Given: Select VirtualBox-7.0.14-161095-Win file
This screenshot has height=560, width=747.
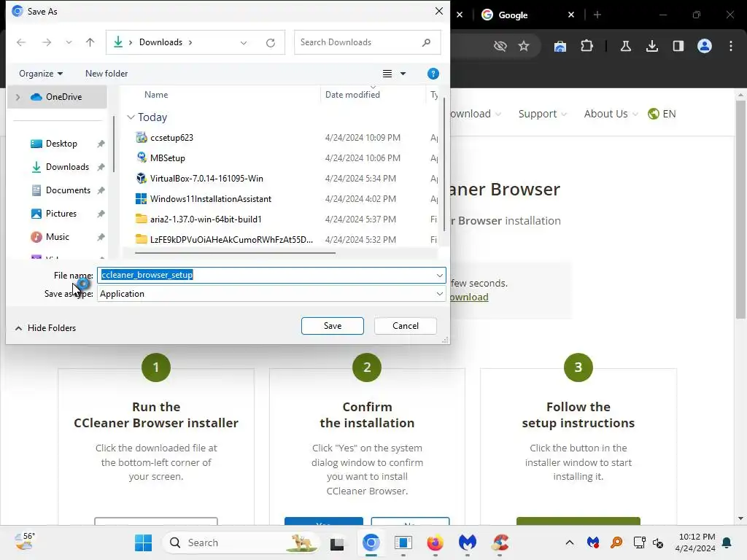Looking at the screenshot, I should point(206,179).
